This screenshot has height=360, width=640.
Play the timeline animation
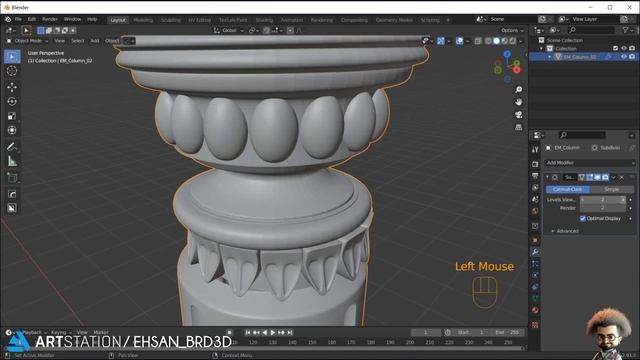pyautogui.click(x=273, y=333)
